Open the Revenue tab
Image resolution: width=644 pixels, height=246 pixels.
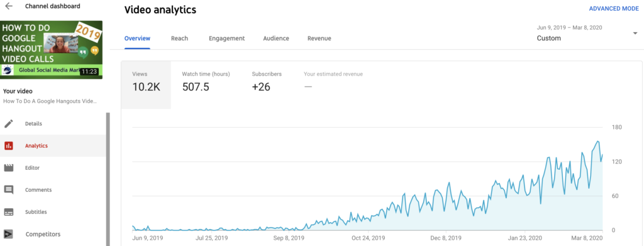click(x=319, y=38)
